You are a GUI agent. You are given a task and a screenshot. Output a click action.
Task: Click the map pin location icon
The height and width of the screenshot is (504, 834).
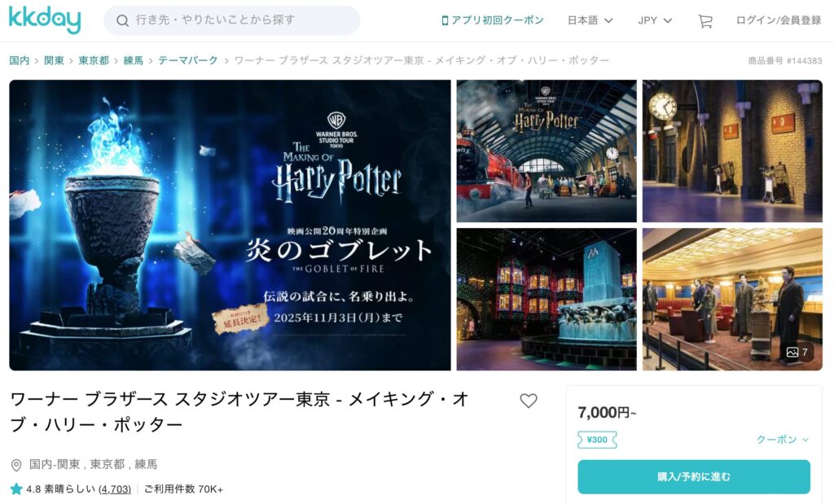16,465
